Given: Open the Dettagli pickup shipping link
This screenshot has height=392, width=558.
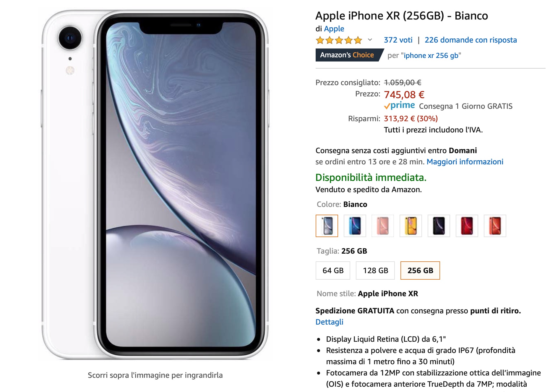Looking at the screenshot, I should click(329, 322).
